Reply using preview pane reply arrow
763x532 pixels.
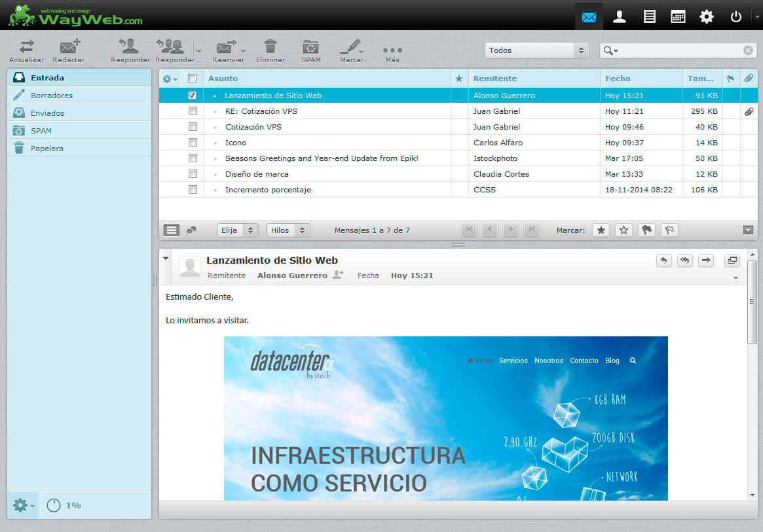[x=663, y=260]
